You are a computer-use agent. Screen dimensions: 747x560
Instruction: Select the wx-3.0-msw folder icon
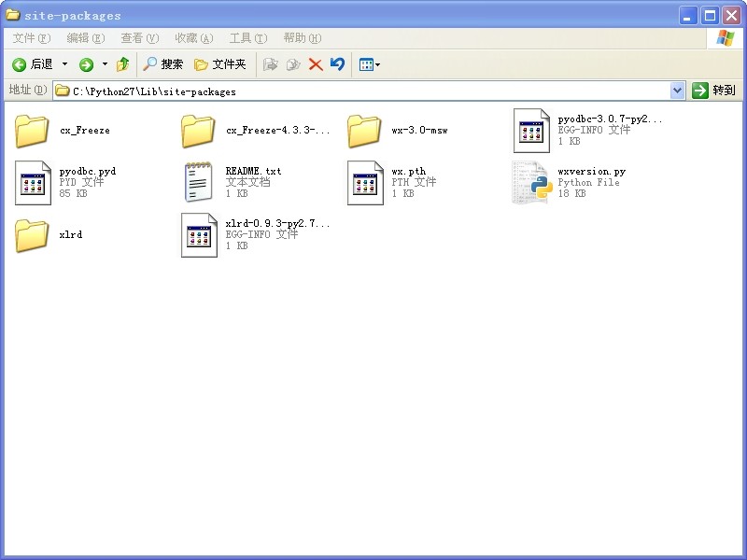click(364, 130)
